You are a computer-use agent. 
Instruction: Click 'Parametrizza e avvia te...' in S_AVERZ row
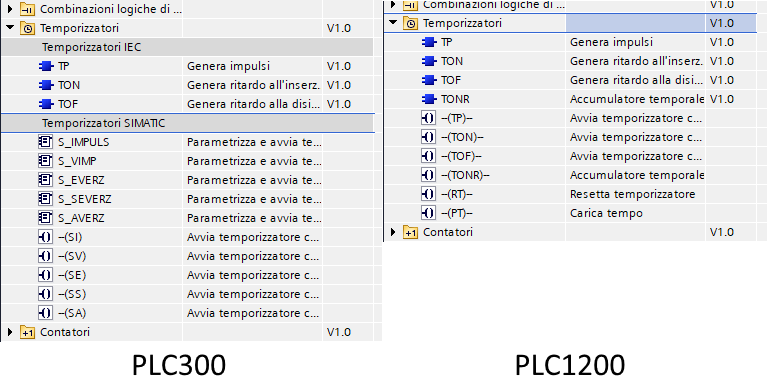click(254, 218)
